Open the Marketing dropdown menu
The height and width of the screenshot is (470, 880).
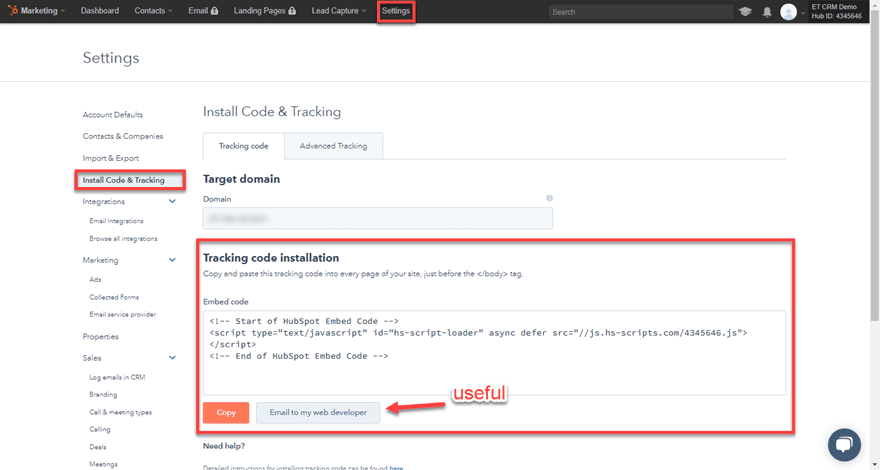pyautogui.click(x=43, y=11)
